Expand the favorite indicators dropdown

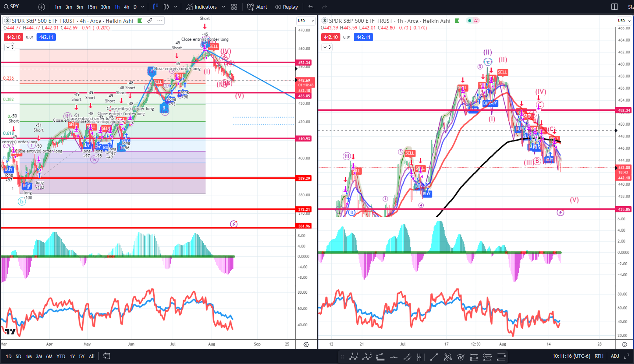pos(224,7)
